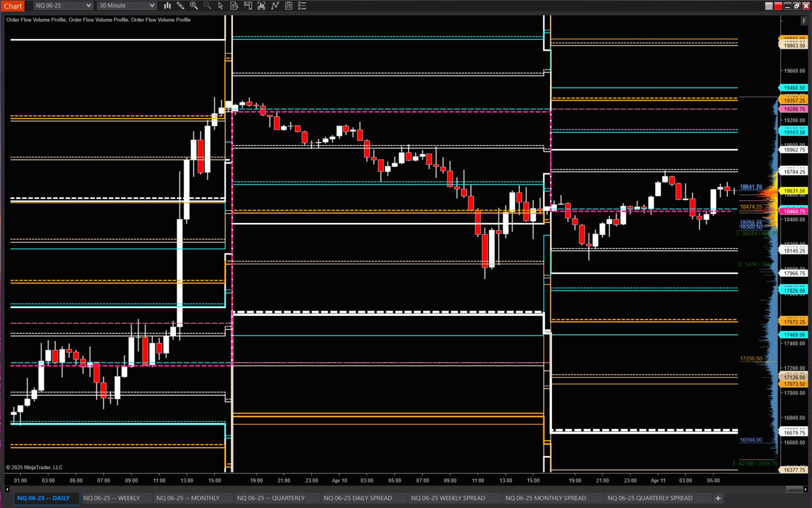Viewport: 812px width, 508px height.
Task: Click the 18784.25 price marker
Action: point(794,172)
